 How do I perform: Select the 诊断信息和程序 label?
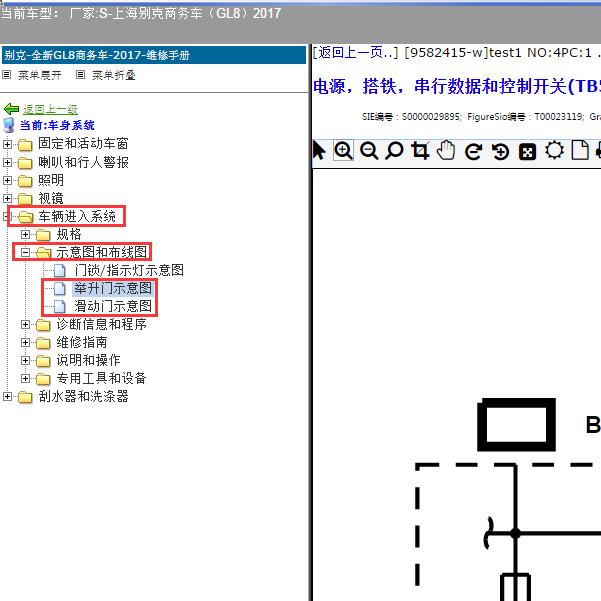pyautogui.click(x=102, y=324)
